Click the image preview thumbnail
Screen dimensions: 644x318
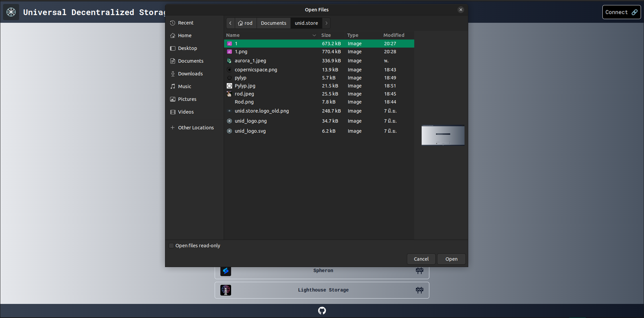[x=443, y=135]
